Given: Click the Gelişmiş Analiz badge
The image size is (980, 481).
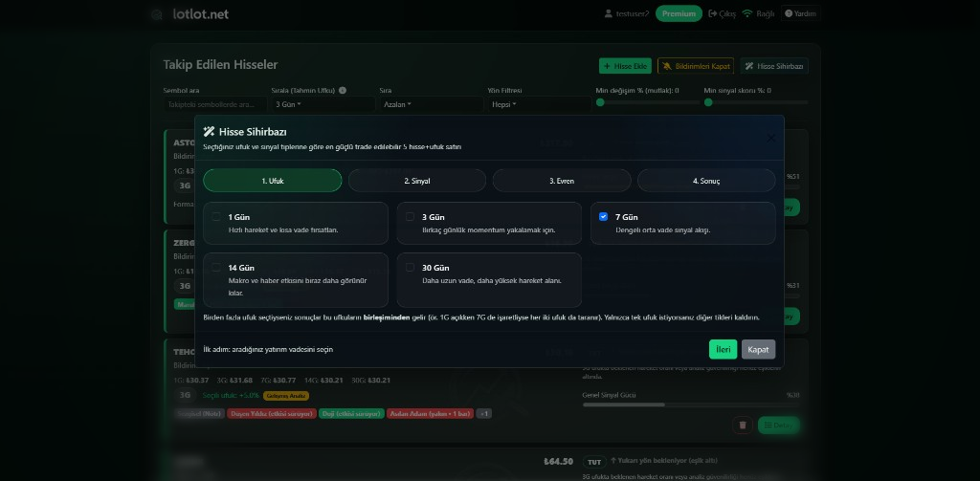Looking at the screenshot, I should pyautogui.click(x=286, y=396).
